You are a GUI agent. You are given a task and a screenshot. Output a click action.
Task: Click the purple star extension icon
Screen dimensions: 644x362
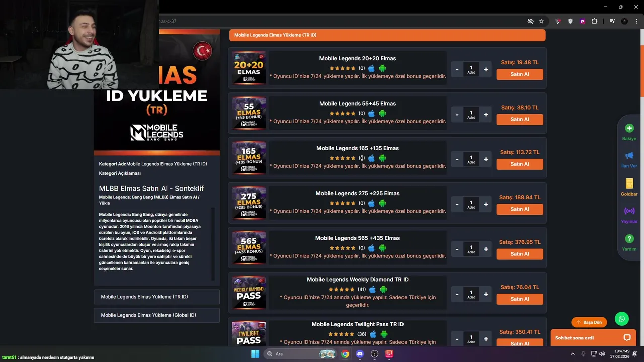click(583, 21)
